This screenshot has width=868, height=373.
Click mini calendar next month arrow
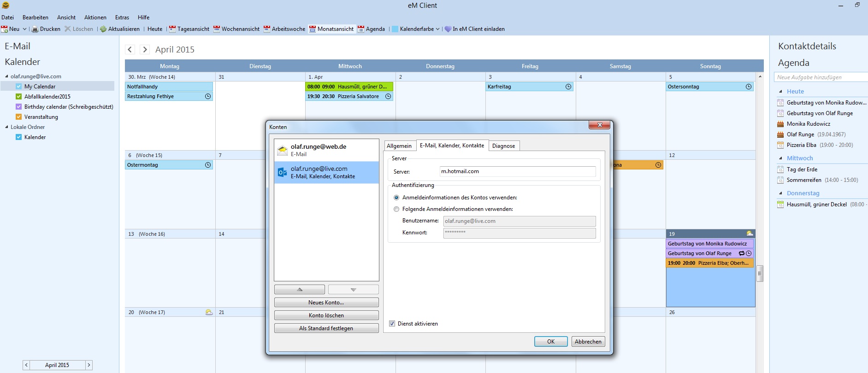coord(89,365)
